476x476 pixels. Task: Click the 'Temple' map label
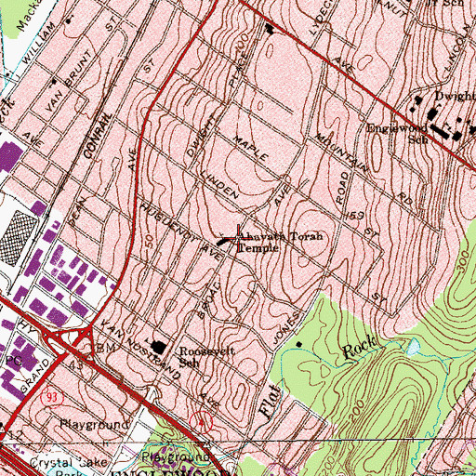pos(259,248)
